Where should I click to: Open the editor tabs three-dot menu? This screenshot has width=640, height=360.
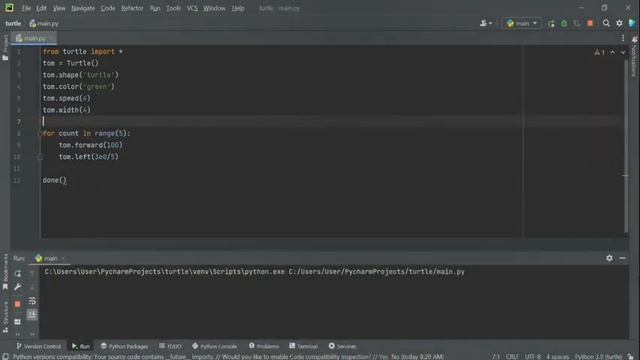coord(623,38)
